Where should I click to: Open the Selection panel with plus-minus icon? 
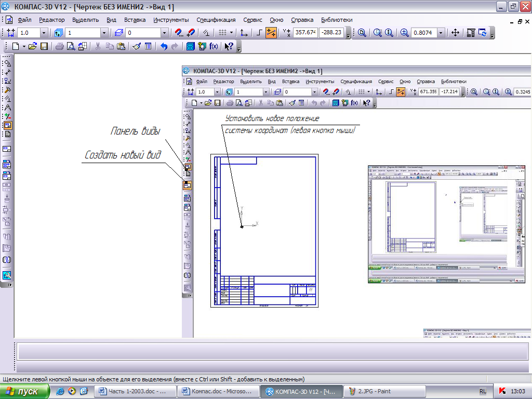point(7,116)
